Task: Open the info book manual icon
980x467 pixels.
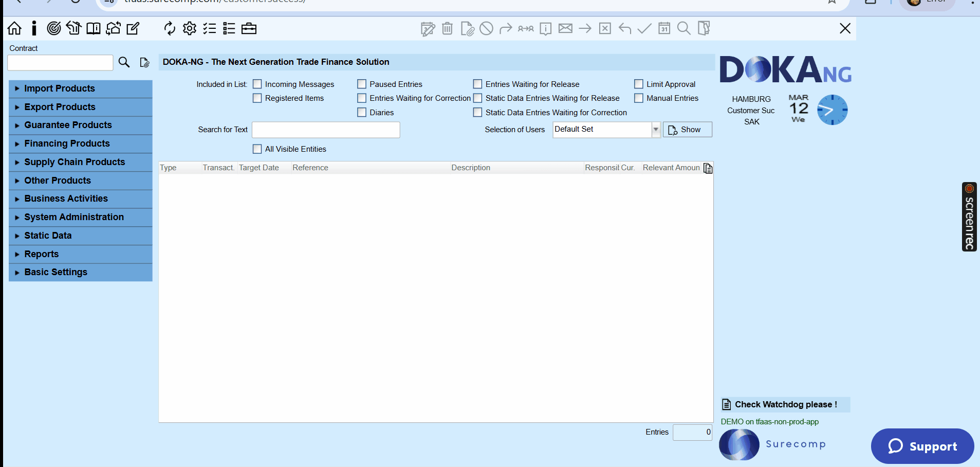Action: click(94, 28)
